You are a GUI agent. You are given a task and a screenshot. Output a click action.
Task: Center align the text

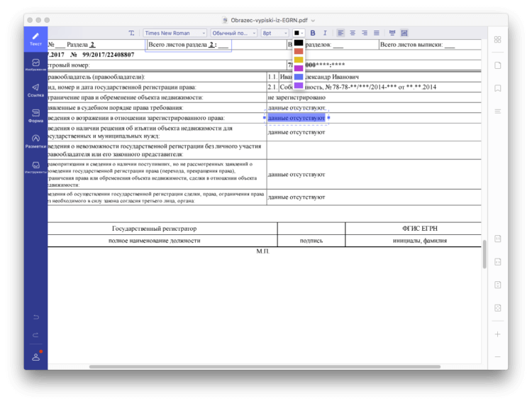coord(353,33)
